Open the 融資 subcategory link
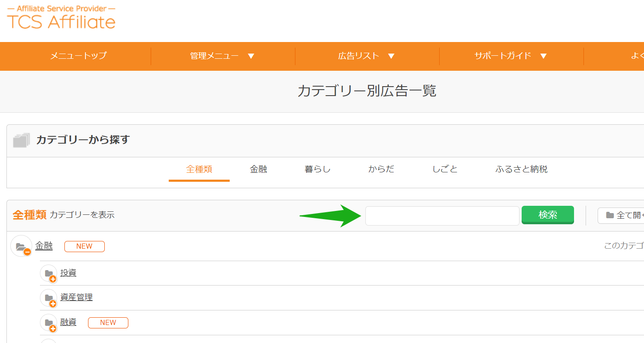Image resolution: width=644 pixels, height=343 pixels. 68,322
